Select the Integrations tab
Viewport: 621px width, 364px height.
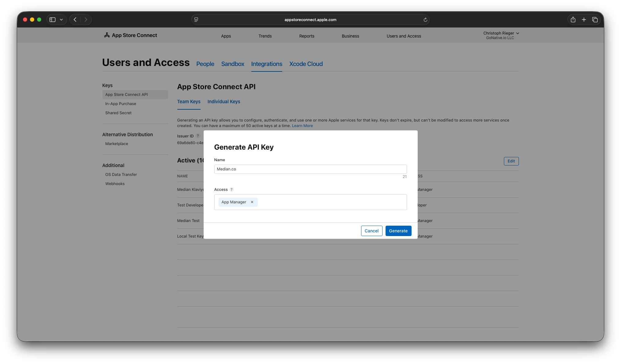(267, 64)
